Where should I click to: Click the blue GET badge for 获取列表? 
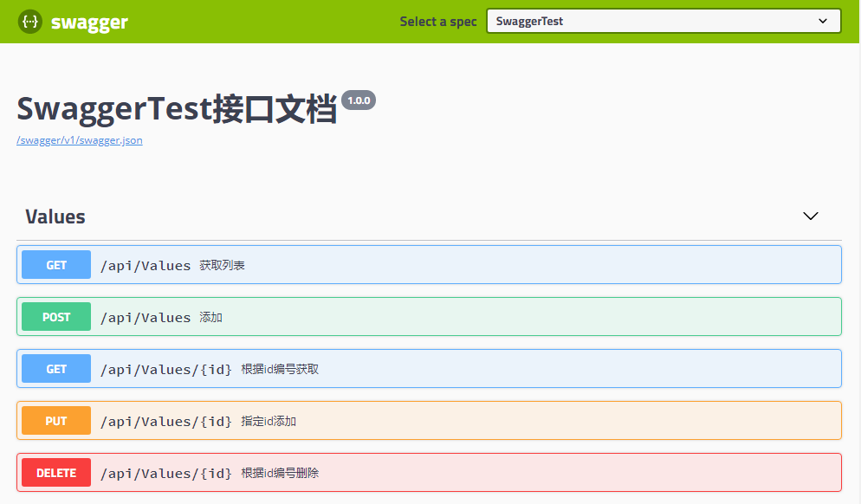tap(56, 265)
